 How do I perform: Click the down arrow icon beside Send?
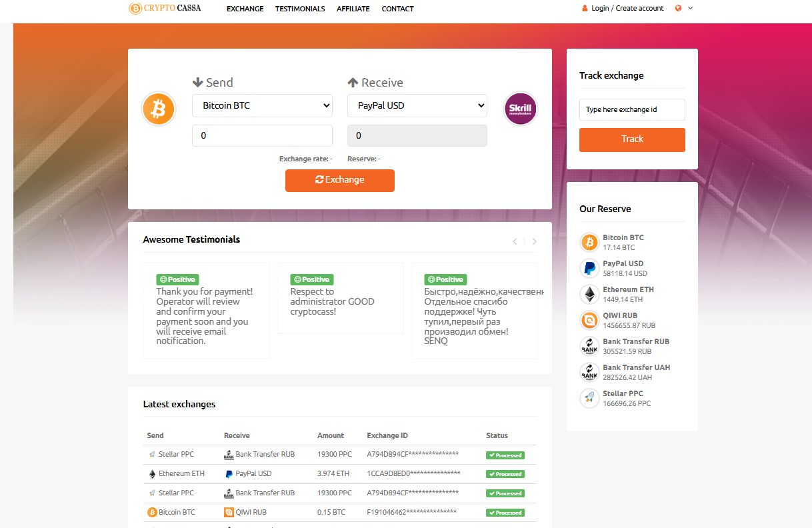point(197,83)
